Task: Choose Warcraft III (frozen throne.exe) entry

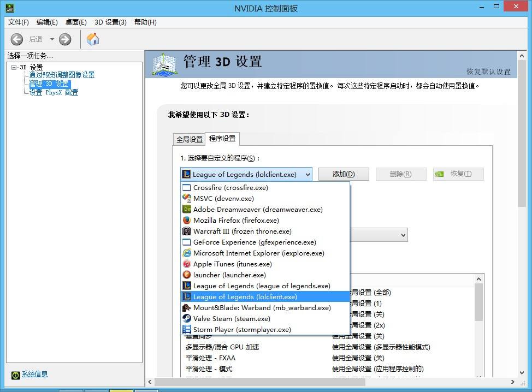Action: click(x=265, y=231)
